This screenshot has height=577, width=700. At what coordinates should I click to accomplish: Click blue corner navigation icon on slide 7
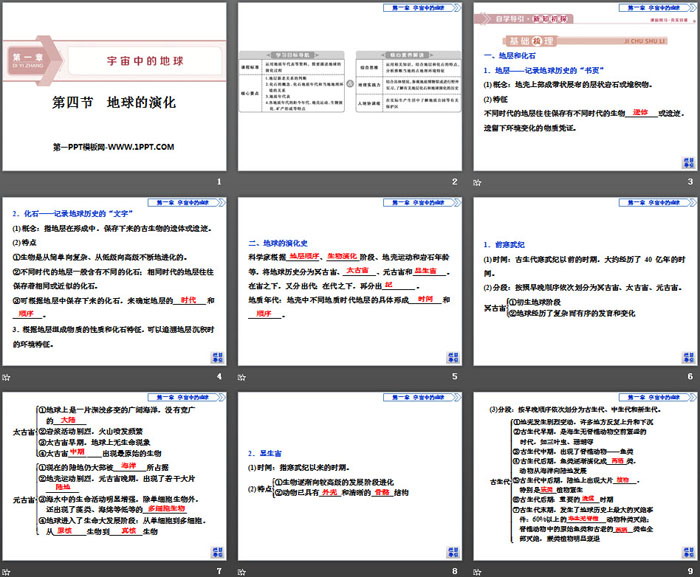pyautogui.click(x=214, y=551)
